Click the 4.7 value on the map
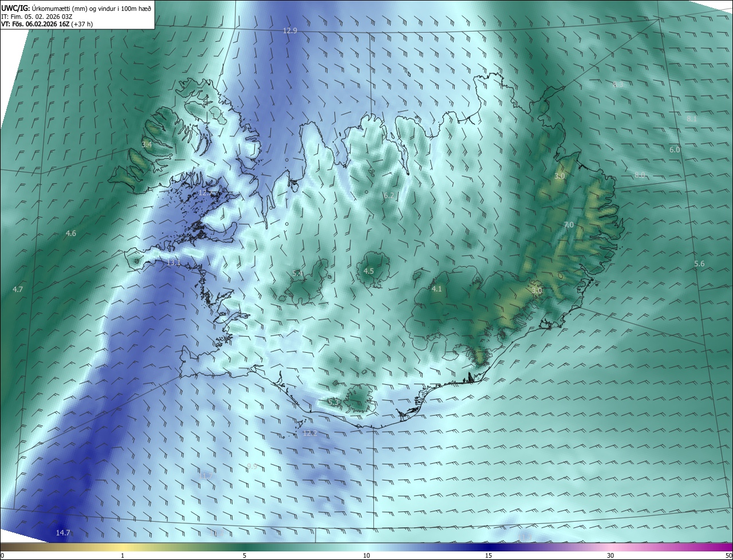The image size is (733, 560). point(18,289)
